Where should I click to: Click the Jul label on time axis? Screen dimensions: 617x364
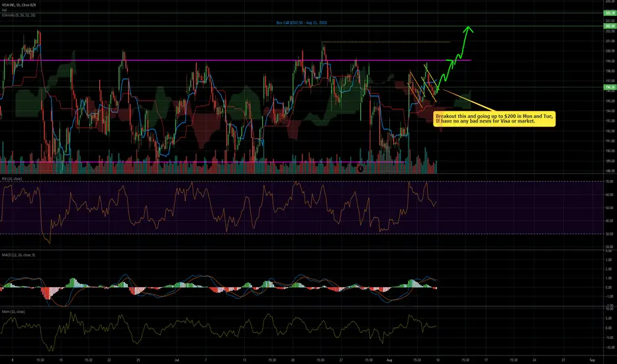[x=177, y=360]
